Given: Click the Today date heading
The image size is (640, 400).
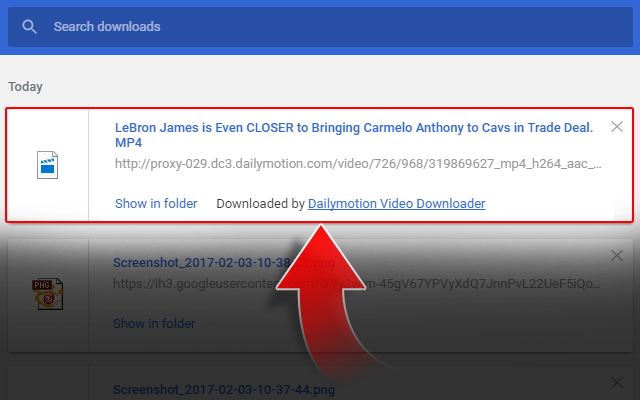Looking at the screenshot, I should tap(25, 87).
